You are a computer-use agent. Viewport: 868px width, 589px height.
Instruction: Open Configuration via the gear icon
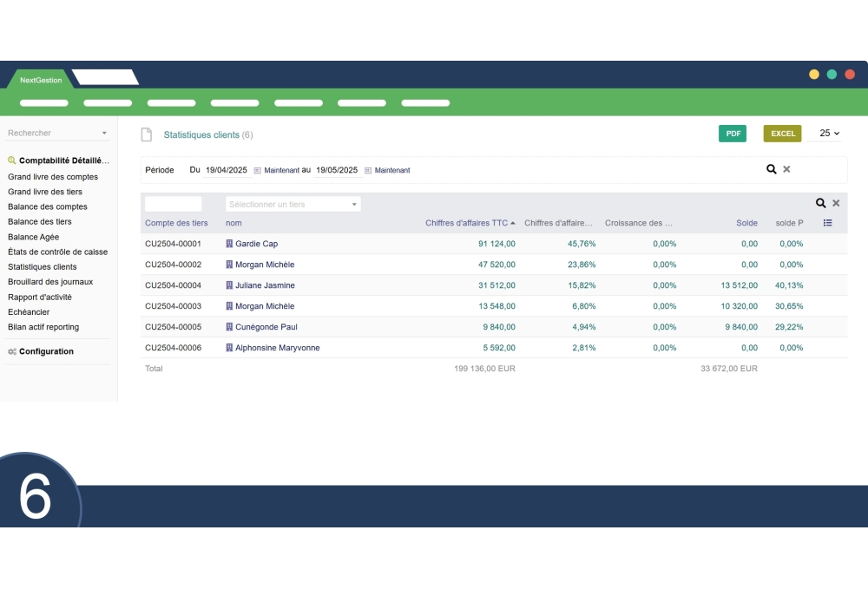pos(10,351)
